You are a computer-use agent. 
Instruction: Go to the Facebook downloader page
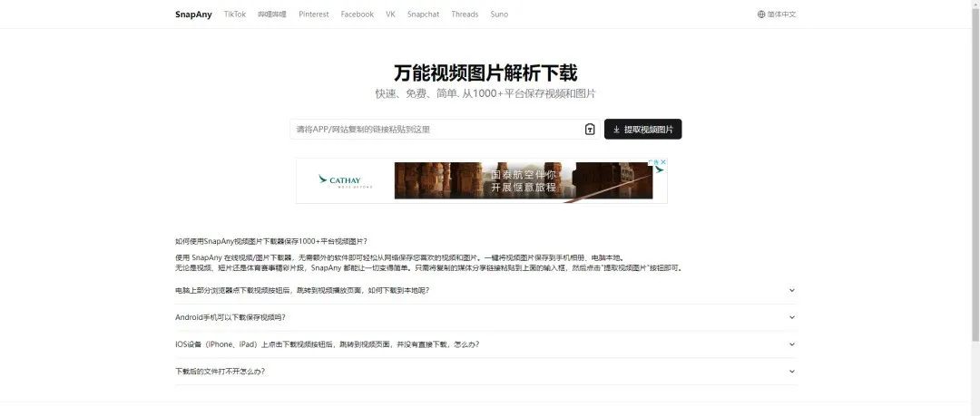[x=357, y=15]
